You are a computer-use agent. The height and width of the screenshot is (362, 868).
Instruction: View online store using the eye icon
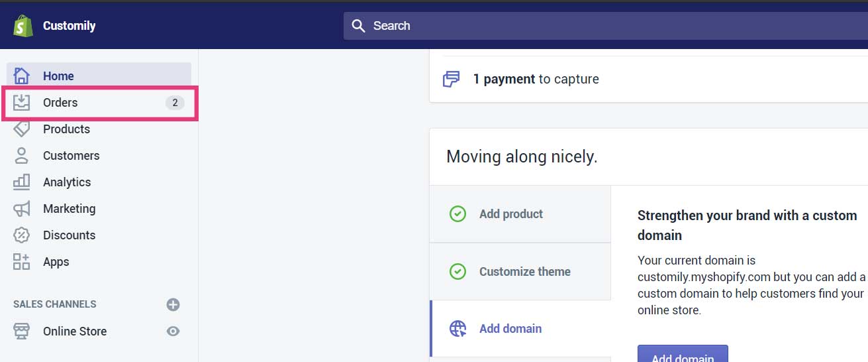173,332
